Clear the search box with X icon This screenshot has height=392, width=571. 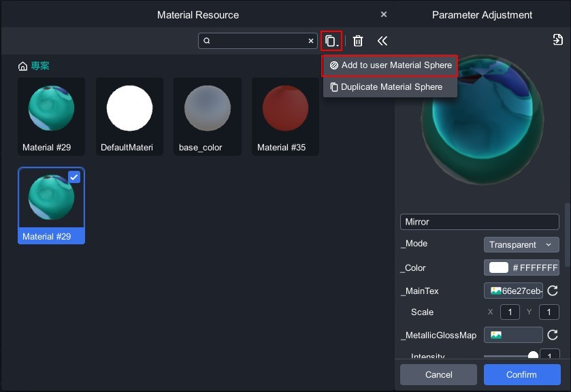[311, 41]
